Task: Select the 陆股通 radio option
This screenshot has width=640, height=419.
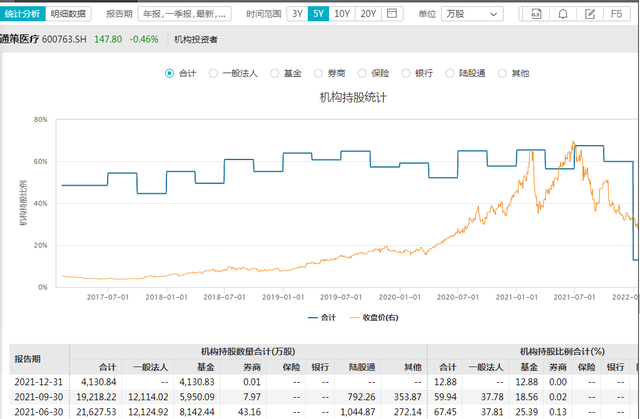Action: [449, 73]
